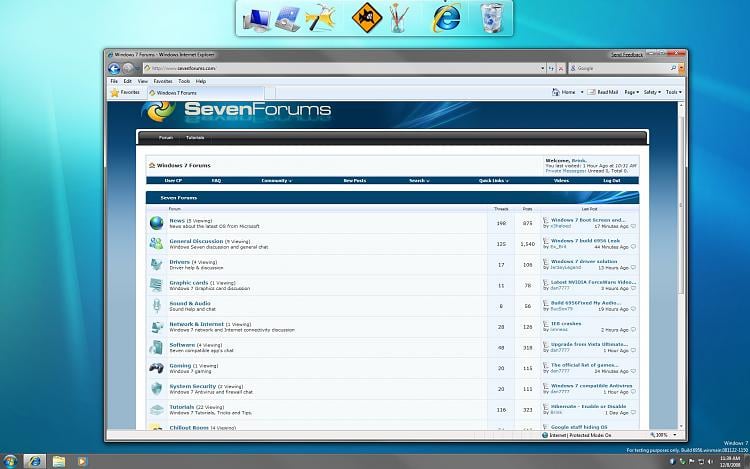Click the Read Mail toolbar button
This screenshot has width=750, height=469.
click(602, 92)
